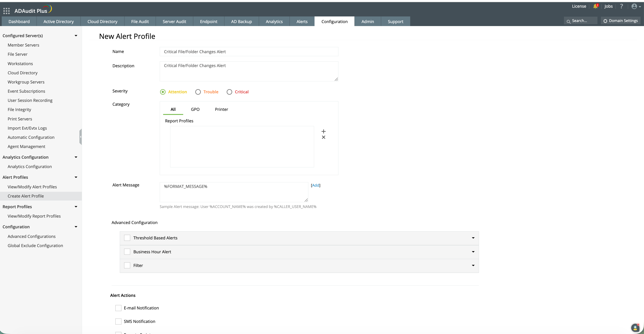Click the Add link beside Alert Message
Screen dimensions: 644x334
pyautogui.click(x=316, y=185)
